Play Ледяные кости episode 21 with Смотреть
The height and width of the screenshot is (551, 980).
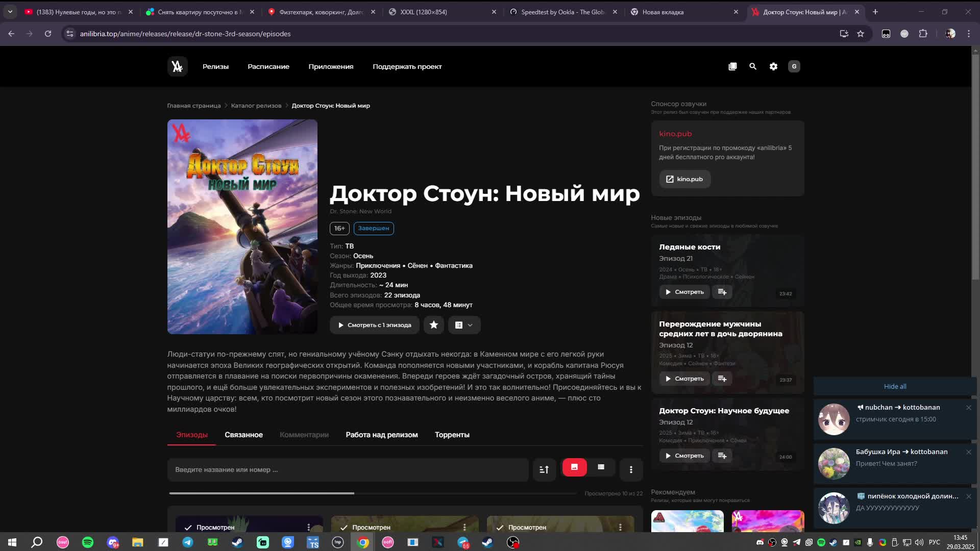pyautogui.click(x=684, y=292)
